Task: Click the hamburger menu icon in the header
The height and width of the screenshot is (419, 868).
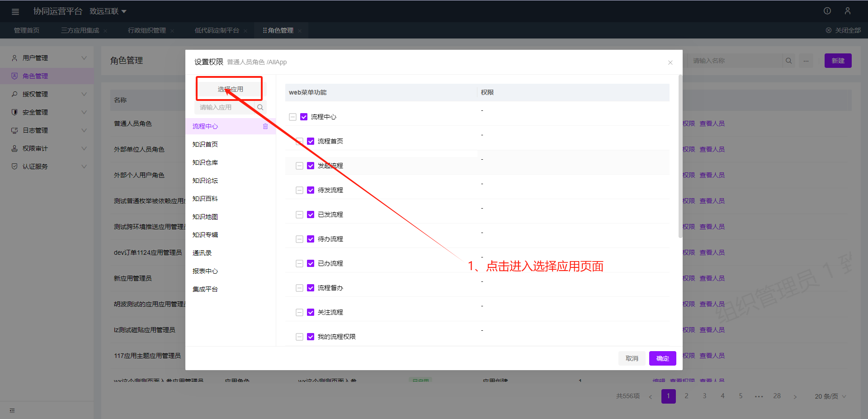Action: [15, 12]
